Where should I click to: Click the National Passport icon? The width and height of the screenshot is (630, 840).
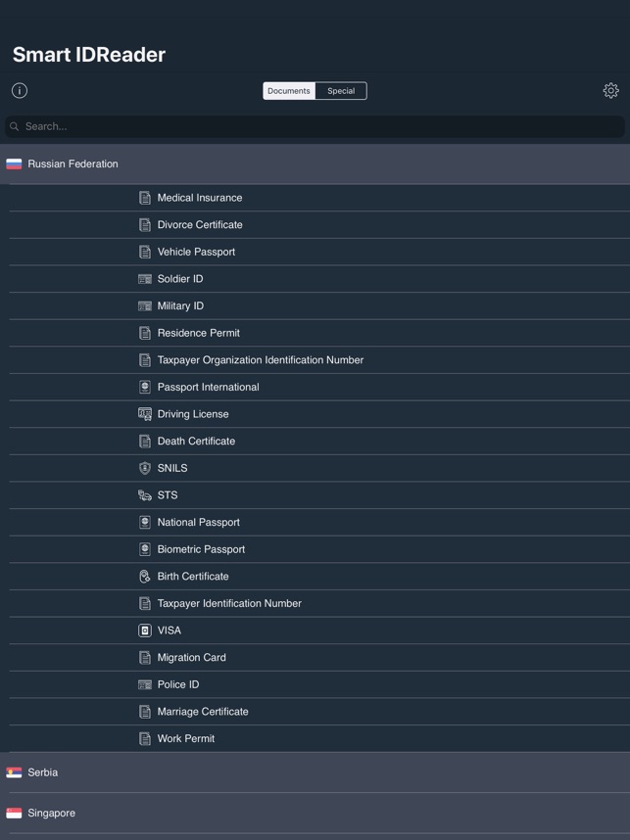[145, 523]
